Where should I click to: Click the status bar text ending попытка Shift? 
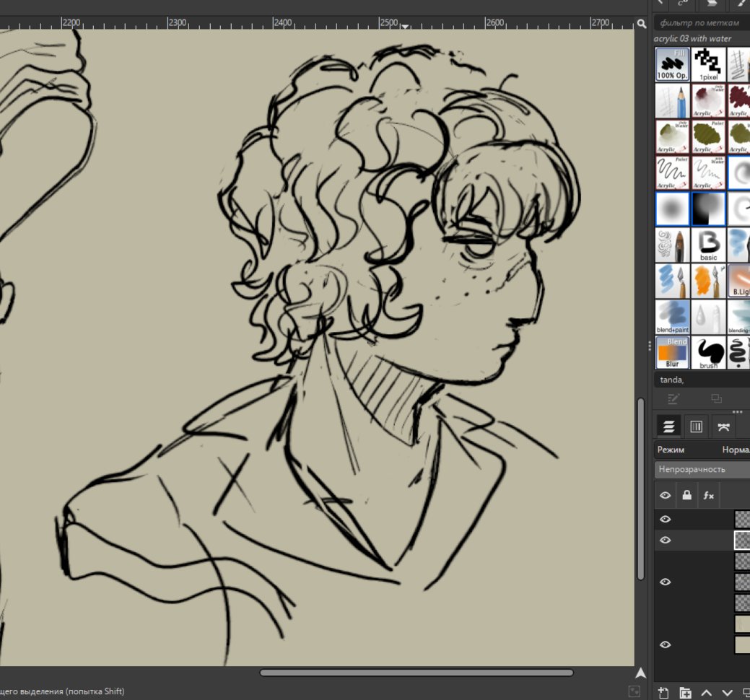pyautogui.click(x=62, y=691)
